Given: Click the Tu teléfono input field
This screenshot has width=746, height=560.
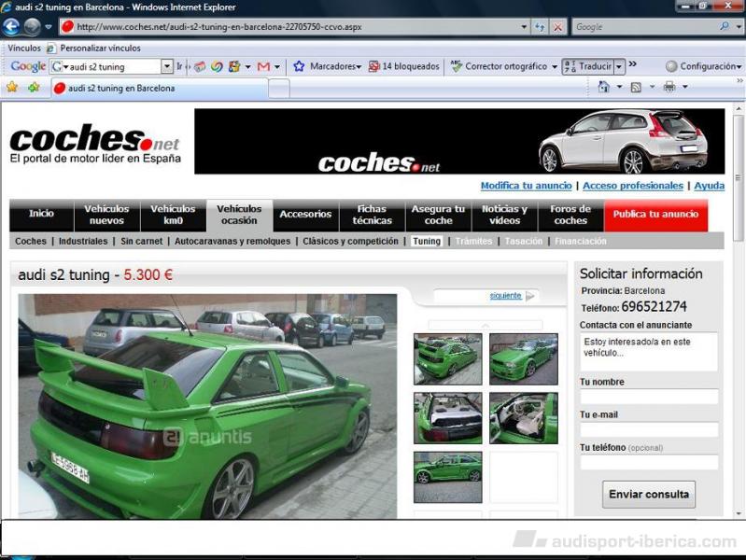Looking at the screenshot, I should [x=649, y=462].
